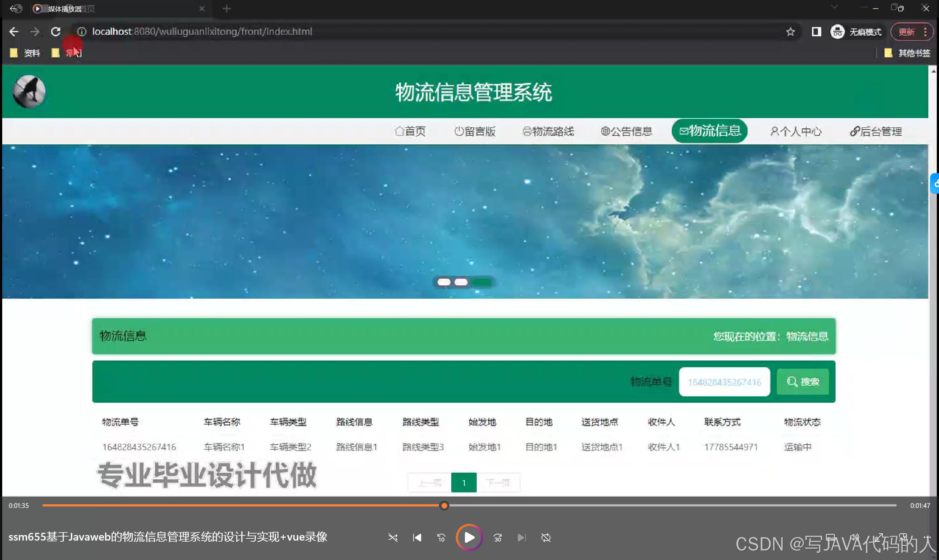Open browser three-dot menu
Viewport: 939px width, 560px height.
click(x=925, y=32)
